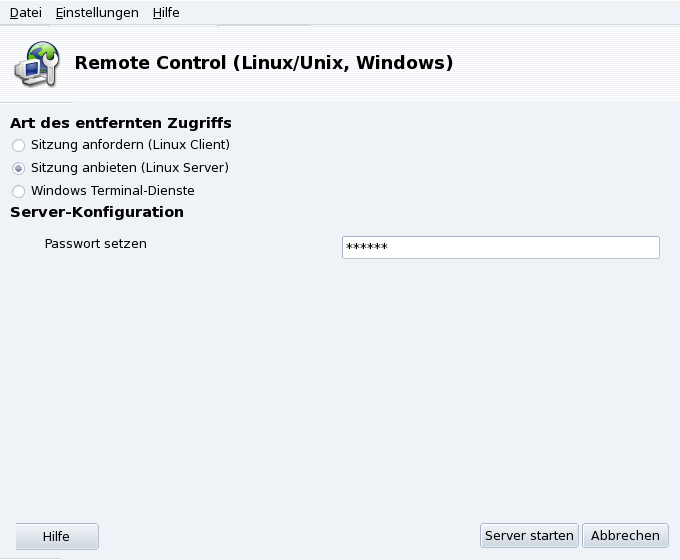
Task: Open the Einstellungen menu
Action: (x=97, y=13)
